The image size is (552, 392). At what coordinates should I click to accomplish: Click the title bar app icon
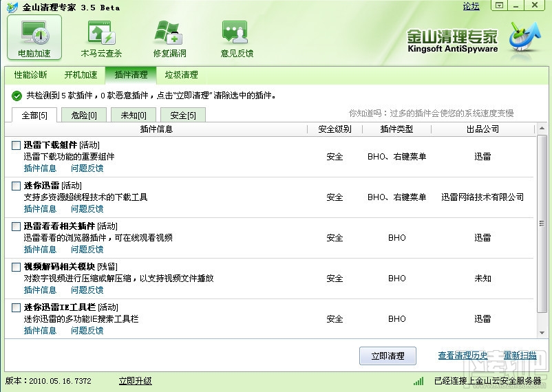pos(12,7)
